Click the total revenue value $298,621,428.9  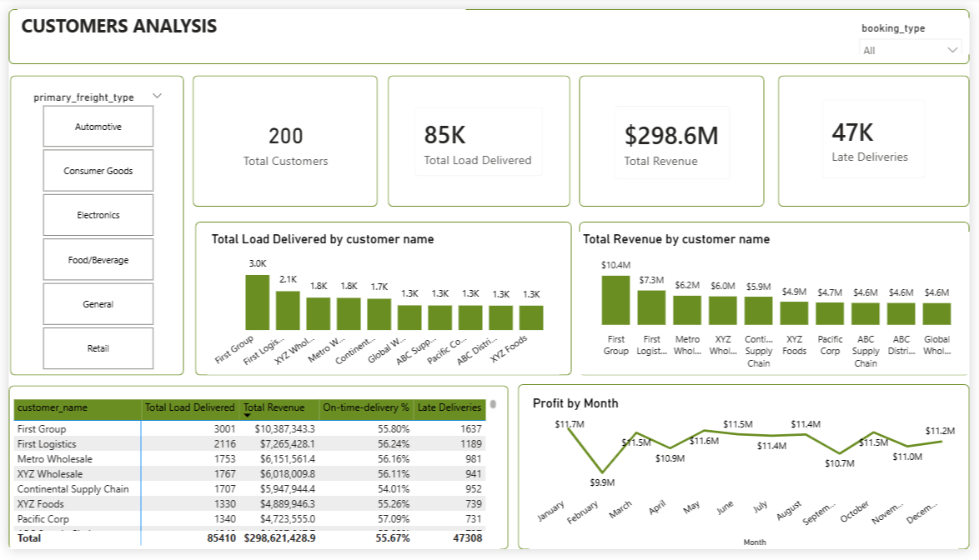tap(279, 538)
